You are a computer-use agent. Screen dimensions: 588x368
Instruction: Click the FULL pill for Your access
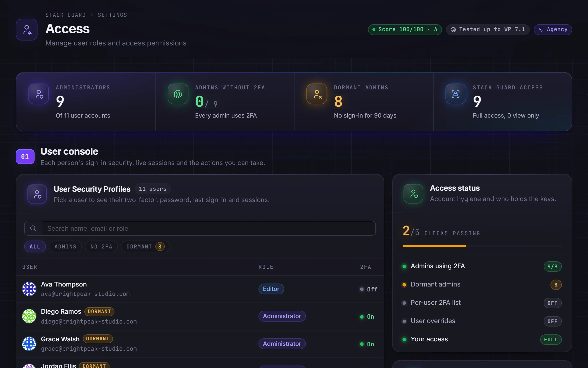click(x=551, y=340)
